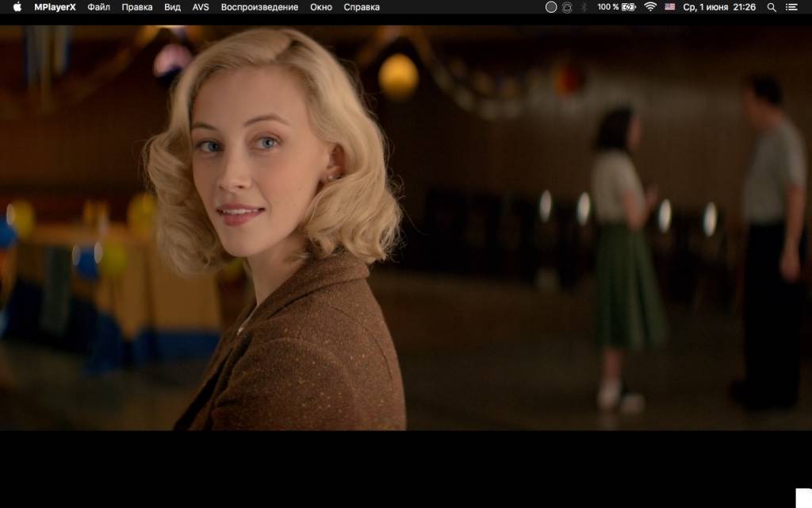Open the AVS menu
The image size is (812, 508).
[201, 7]
